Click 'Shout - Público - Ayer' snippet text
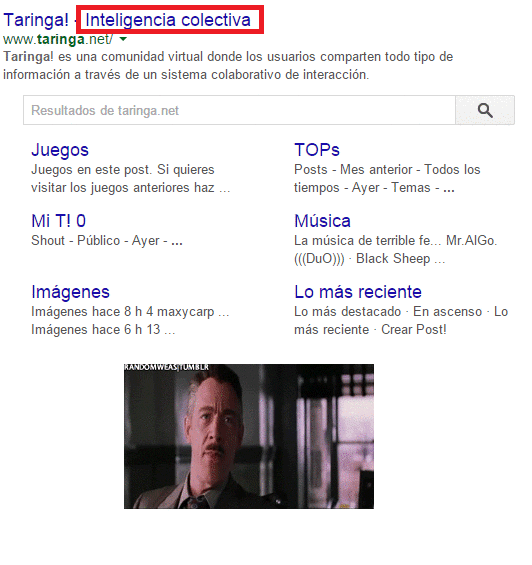Screen dimensions: 532x565 (x=107, y=240)
